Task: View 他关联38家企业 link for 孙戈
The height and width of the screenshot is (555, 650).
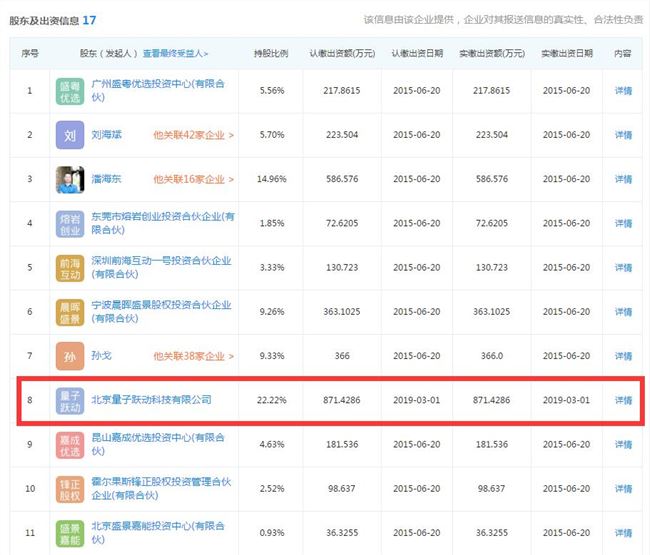Action: 193,356
